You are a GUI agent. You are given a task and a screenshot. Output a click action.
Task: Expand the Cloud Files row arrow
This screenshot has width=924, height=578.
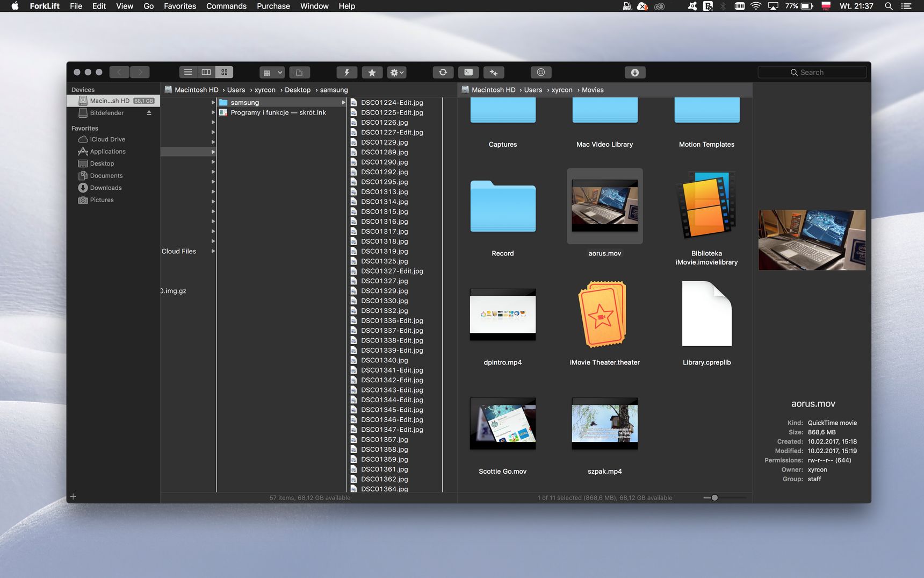(x=213, y=251)
